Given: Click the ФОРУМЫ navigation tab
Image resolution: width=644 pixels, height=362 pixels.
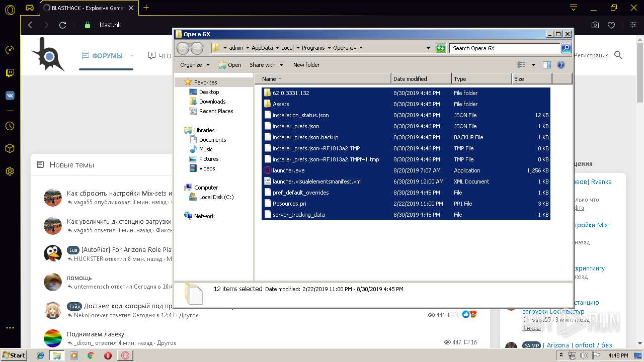Looking at the screenshot, I should click(x=107, y=56).
